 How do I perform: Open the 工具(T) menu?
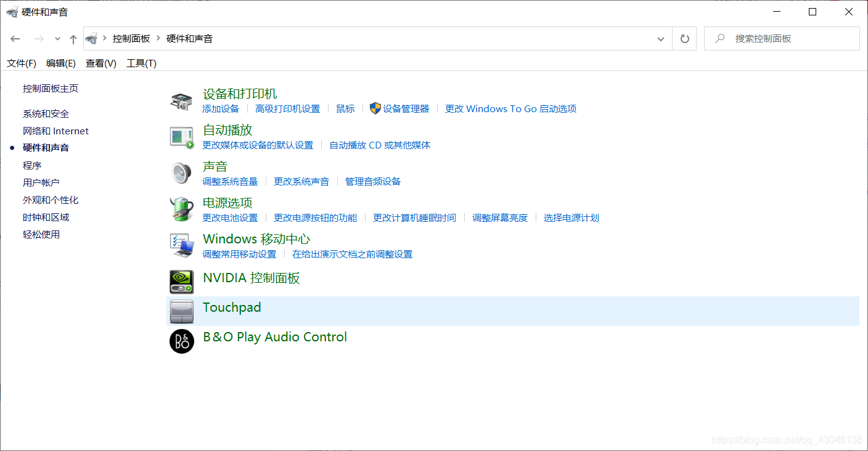pyautogui.click(x=142, y=63)
